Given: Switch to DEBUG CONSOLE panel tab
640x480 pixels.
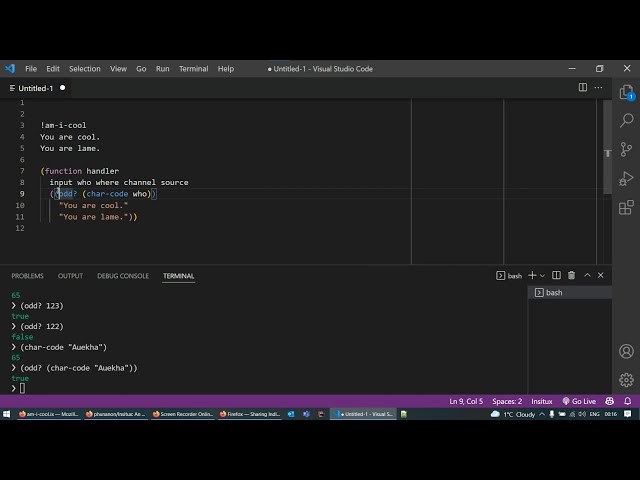Looking at the screenshot, I should pyautogui.click(x=123, y=276).
